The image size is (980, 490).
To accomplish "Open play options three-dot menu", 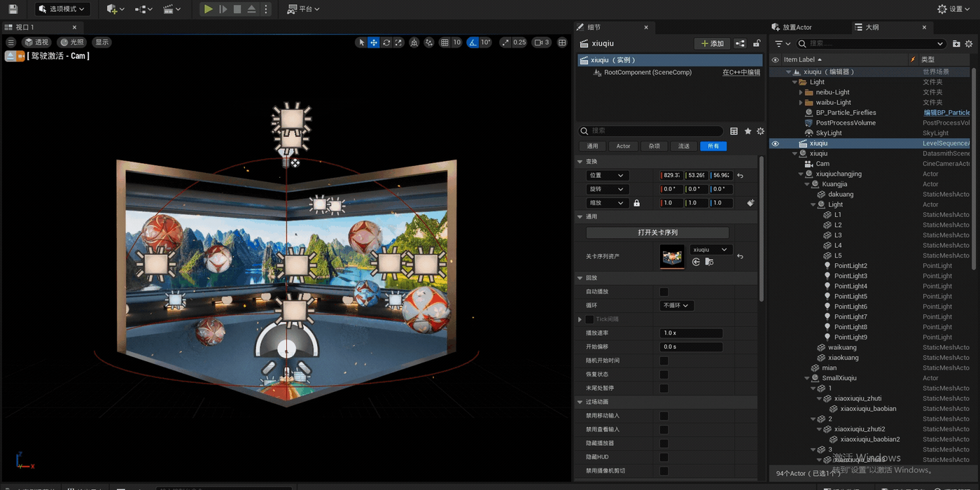I will pyautogui.click(x=265, y=9).
